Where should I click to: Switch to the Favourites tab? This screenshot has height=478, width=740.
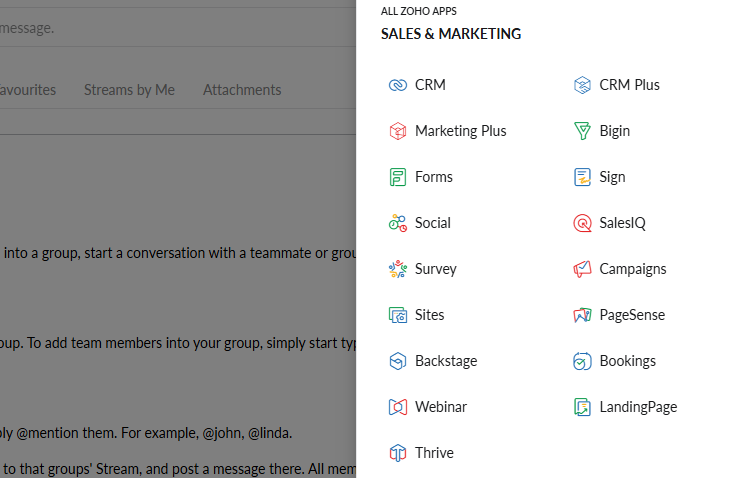27,90
